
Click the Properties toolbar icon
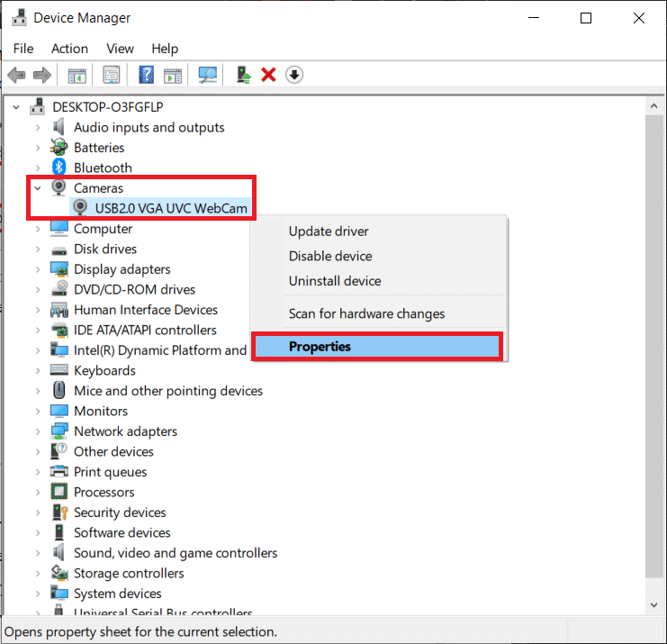coord(112,75)
